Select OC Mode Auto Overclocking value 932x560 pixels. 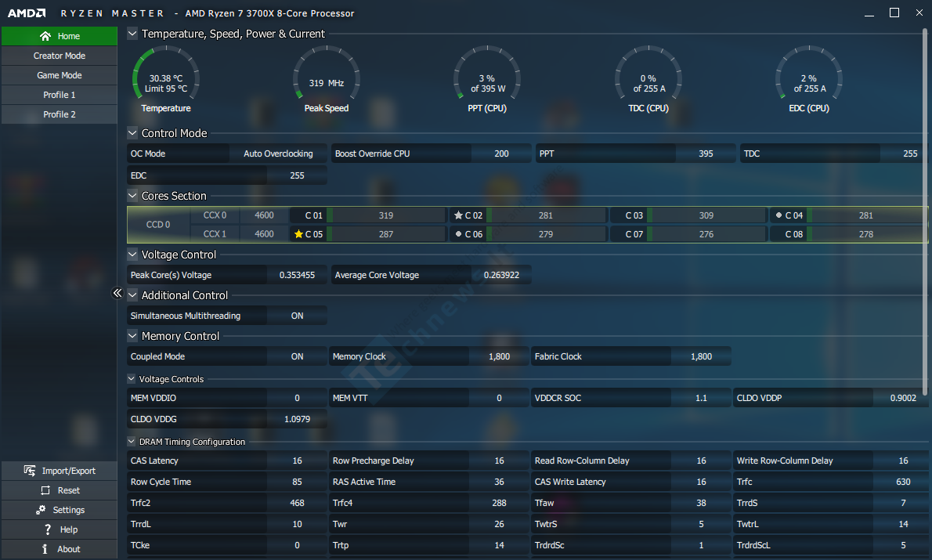point(278,154)
